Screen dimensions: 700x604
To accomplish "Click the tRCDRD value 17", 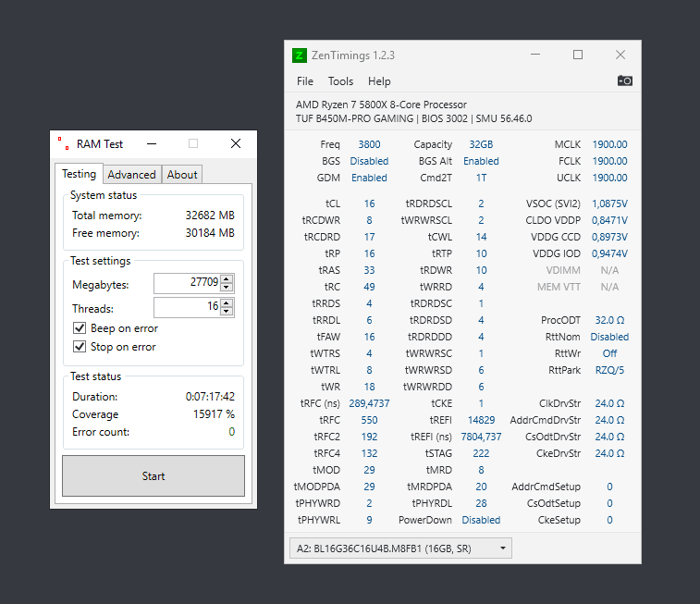I will point(369,237).
